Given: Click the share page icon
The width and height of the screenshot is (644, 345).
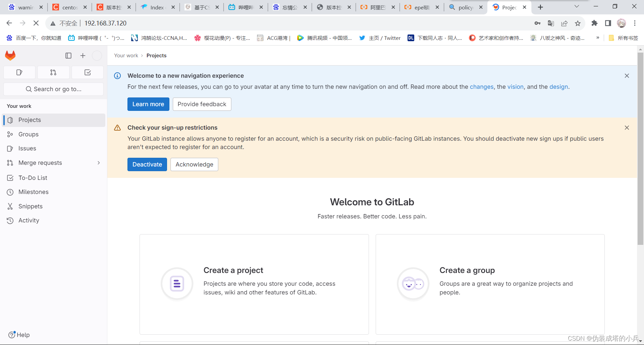Looking at the screenshot, I should tap(564, 23).
